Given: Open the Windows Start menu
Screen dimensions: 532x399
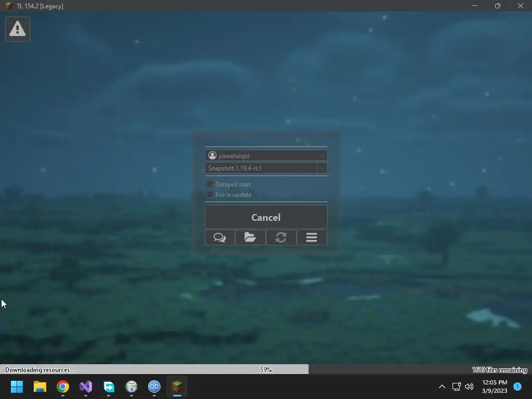Looking at the screenshot, I should (17, 387).
